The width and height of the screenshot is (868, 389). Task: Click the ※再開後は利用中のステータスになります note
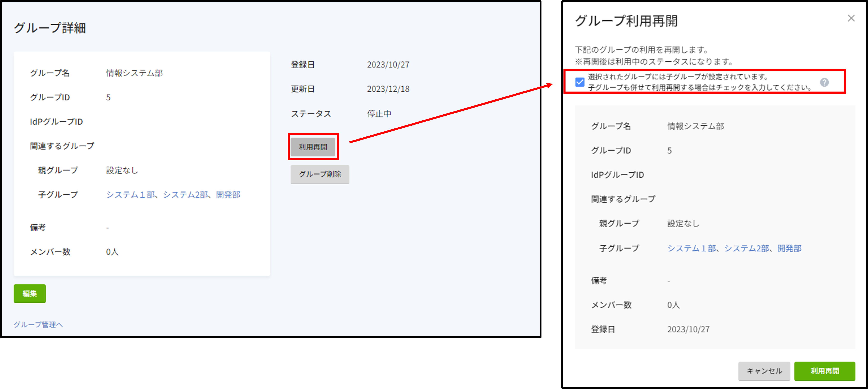pos(654,61)
